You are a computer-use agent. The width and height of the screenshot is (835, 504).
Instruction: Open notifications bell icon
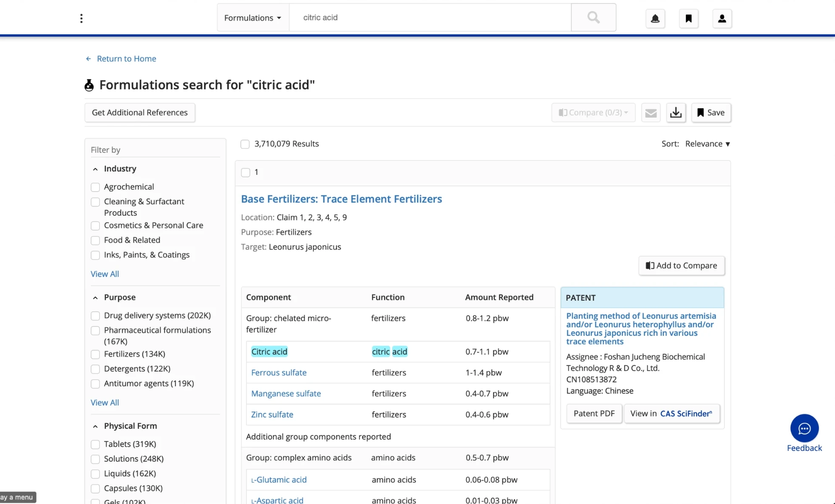point(655,19)
